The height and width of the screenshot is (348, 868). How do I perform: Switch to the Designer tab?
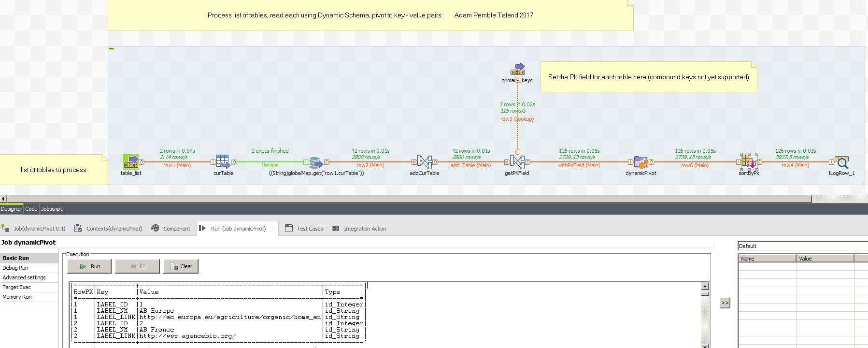click(11, 209)
